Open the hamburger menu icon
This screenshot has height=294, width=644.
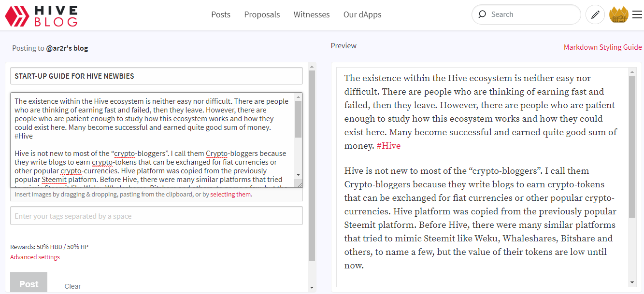coord(637,14)
